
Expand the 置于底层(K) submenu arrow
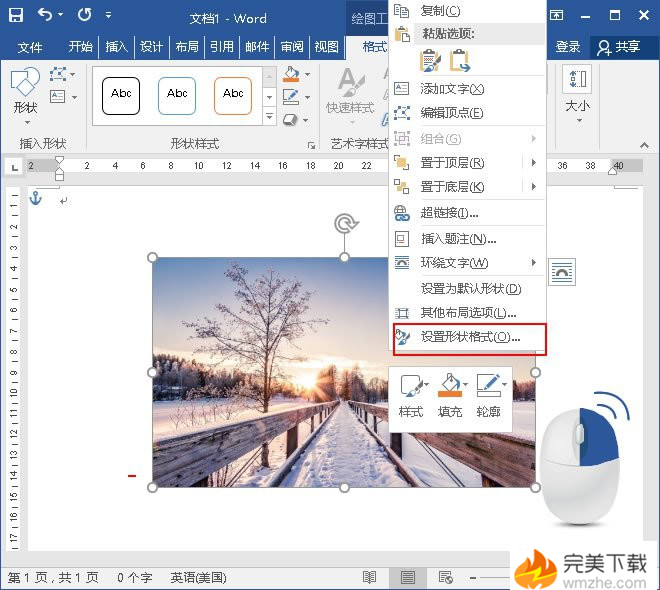[x=534, y=186]
